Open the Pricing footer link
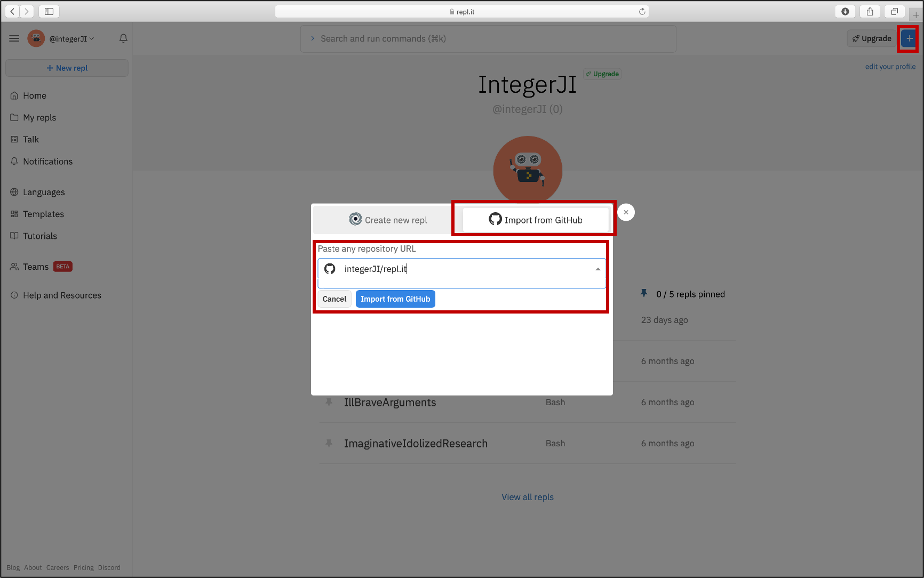 (83, 567)
